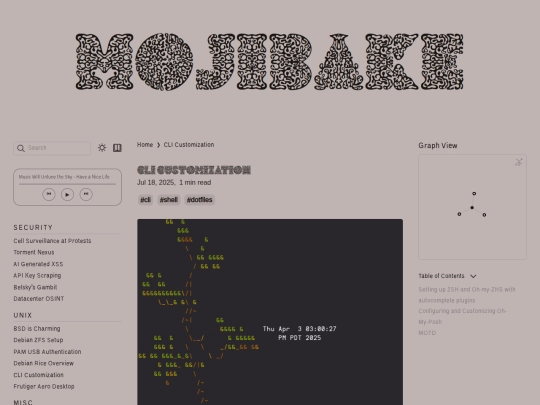Click the music track title text

[x=64, y=177]
